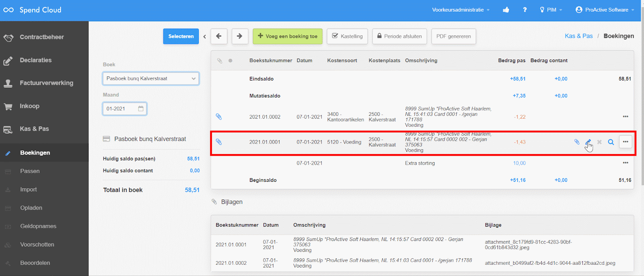
Task: Open the Voorkeursadministratie dropdown
Action: point(461,10)
